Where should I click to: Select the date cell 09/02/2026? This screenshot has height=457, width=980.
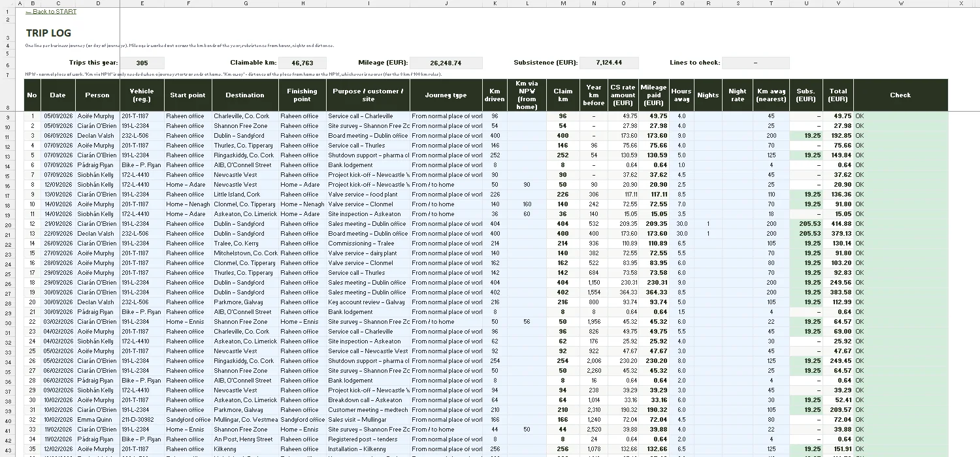pyautogui.click(x=57, y=390)
